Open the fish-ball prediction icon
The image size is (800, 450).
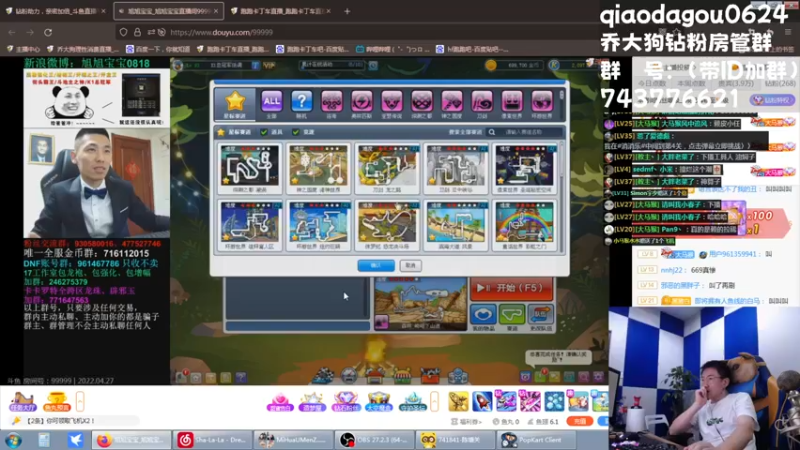coord(56,402)
